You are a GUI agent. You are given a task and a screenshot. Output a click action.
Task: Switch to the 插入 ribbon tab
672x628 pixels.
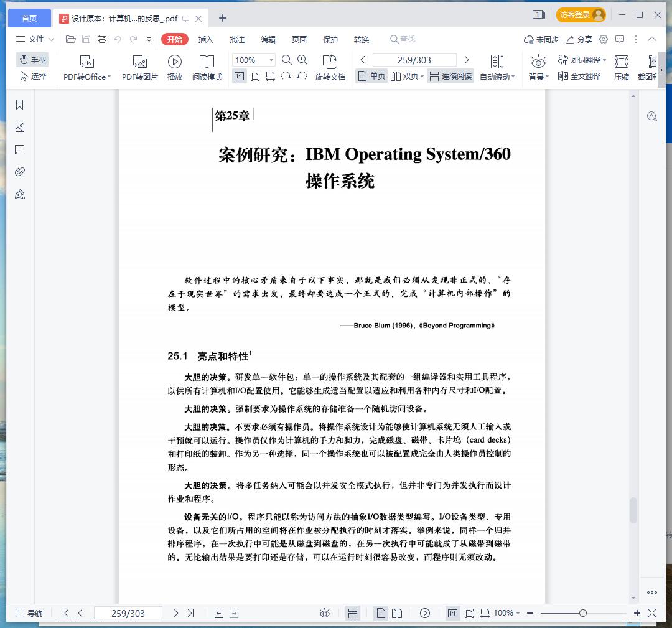(x=206, y=39)
